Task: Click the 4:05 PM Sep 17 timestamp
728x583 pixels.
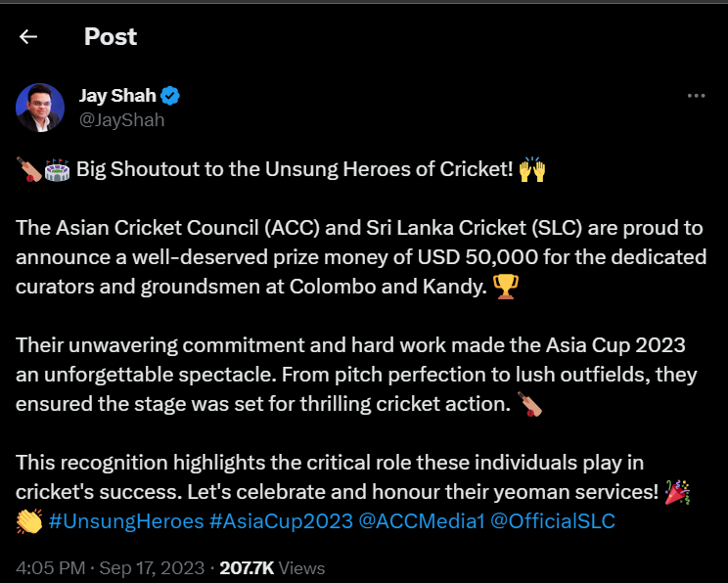Action: (x=110, y=568)
